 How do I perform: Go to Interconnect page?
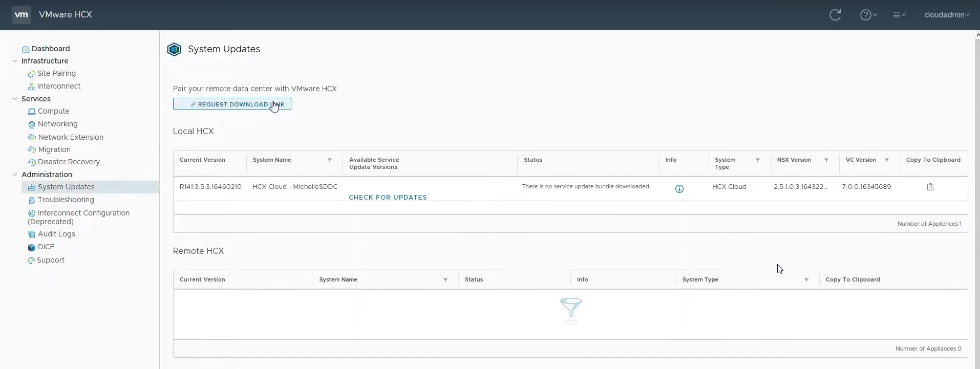click(59, 86)
